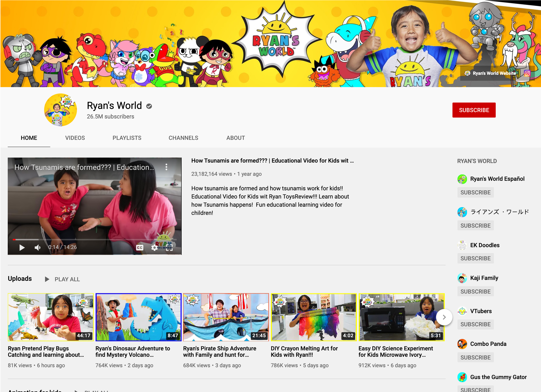Mute the video player volume

click(x=38, y=248)
